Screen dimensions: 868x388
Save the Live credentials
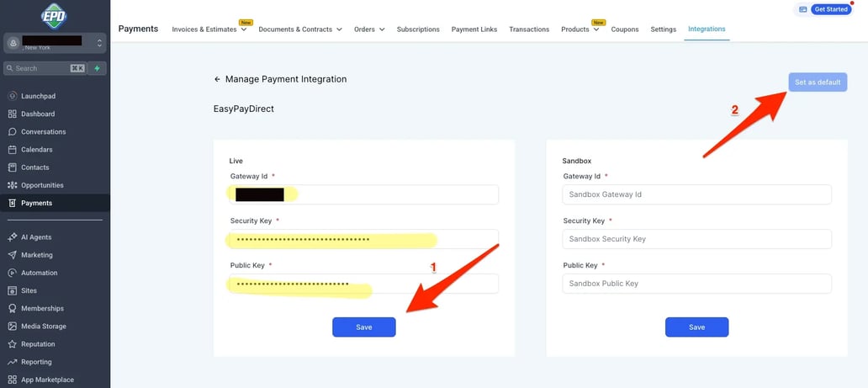point(363,327)
